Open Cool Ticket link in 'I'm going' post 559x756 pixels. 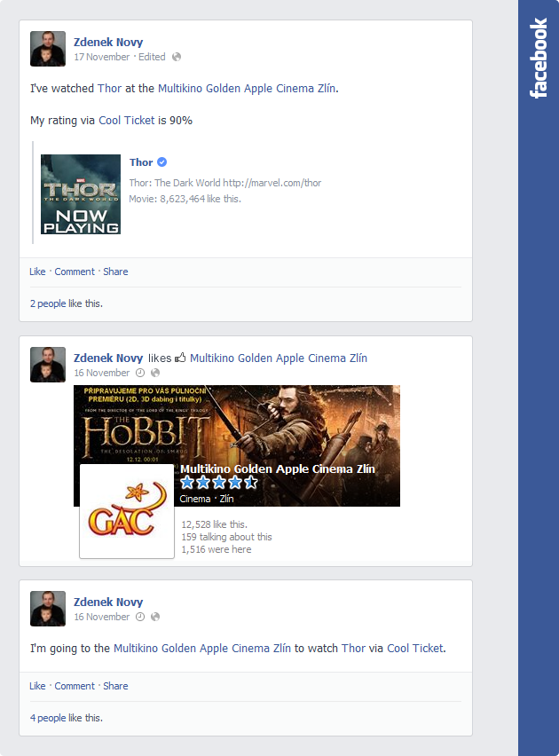pos(414,648)
